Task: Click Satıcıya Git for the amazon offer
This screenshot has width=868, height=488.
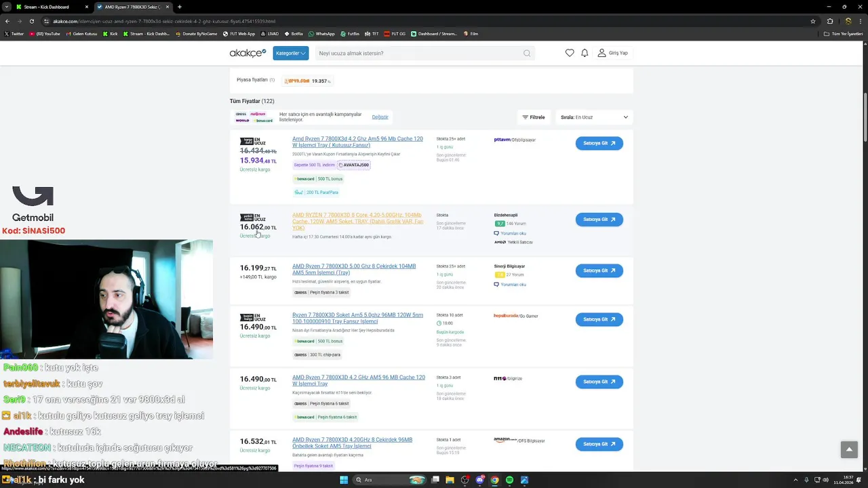Action: [599, 444]
